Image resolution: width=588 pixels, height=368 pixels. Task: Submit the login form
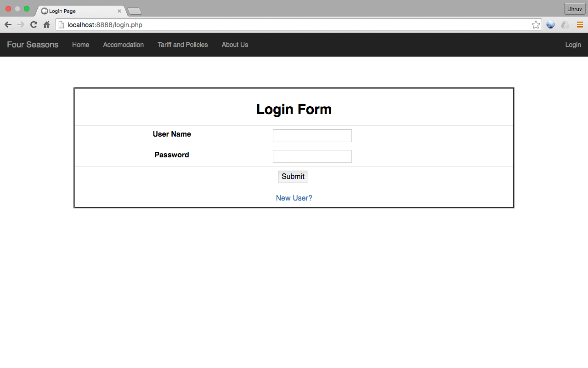pyautogui.click(x=293, y=177)
